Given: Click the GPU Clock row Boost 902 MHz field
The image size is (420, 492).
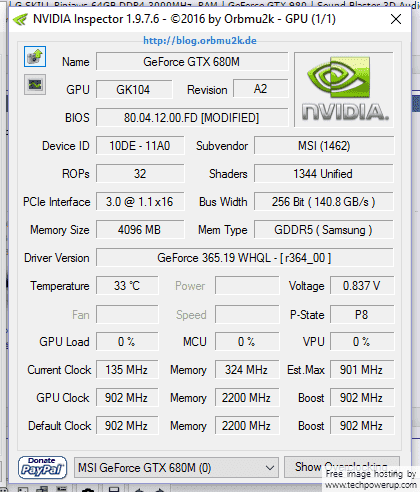Looking at the screenshot, I should (x=362, y=397).
